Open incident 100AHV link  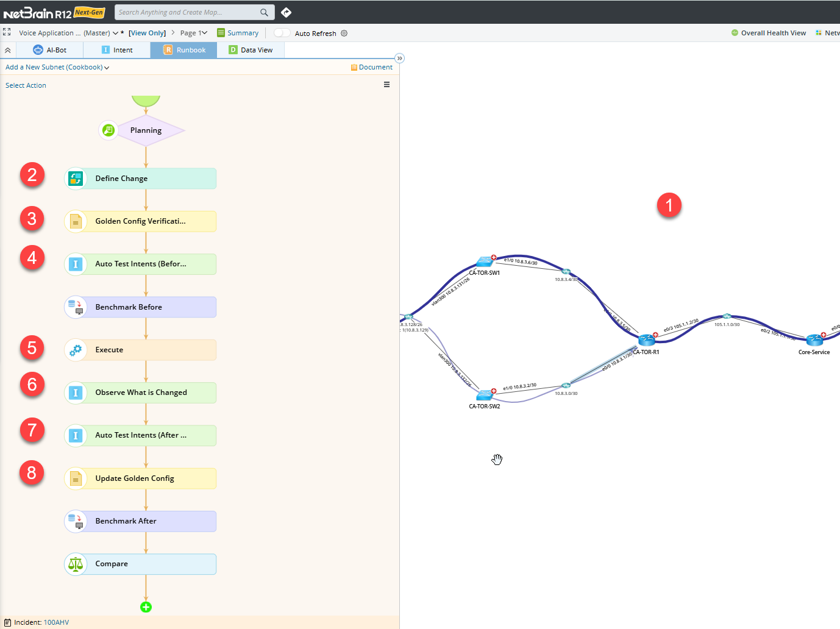pyautogui.click(x=56, y=622)
